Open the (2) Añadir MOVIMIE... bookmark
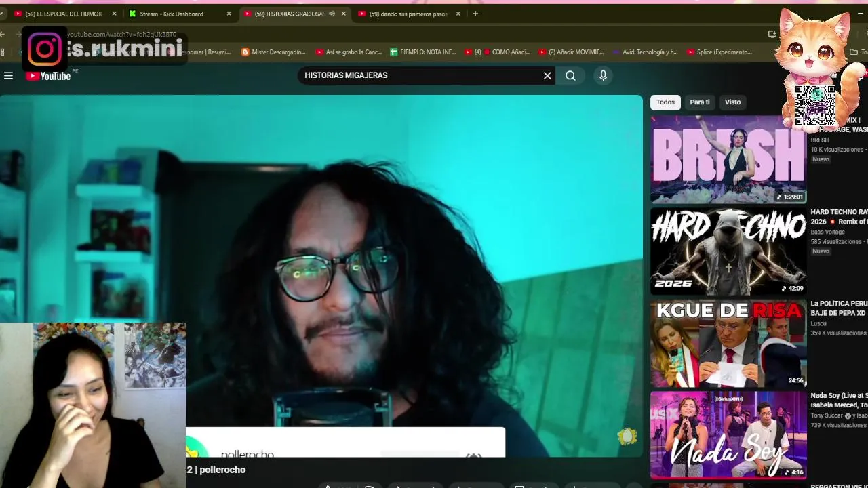 [x=571, y=52]
